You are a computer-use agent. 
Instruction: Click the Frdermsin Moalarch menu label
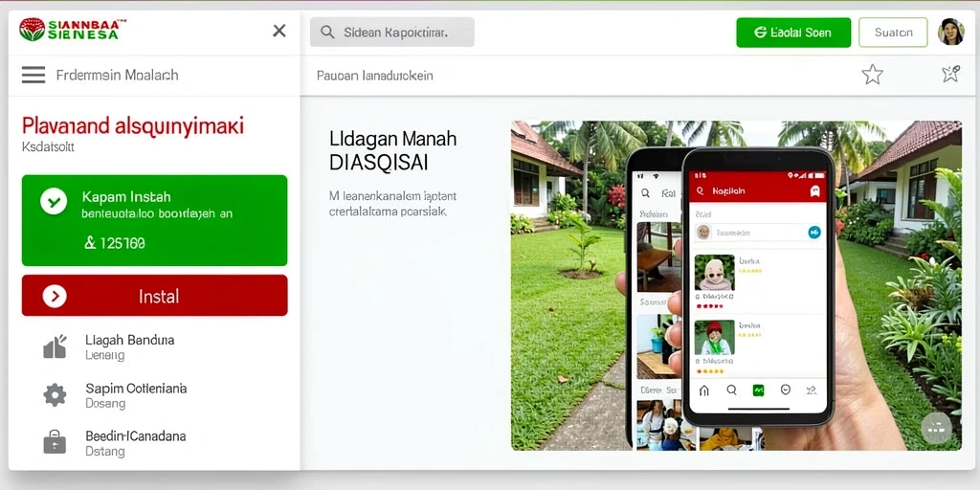(x=118, y=75)
